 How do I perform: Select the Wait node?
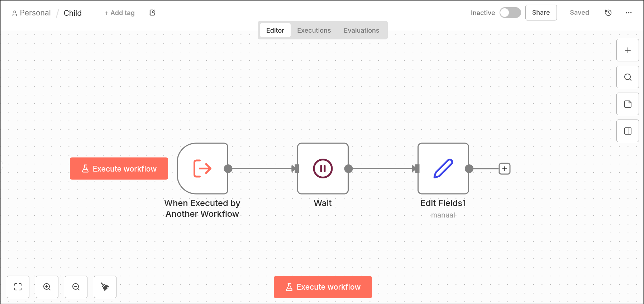(x=323, y=169)
